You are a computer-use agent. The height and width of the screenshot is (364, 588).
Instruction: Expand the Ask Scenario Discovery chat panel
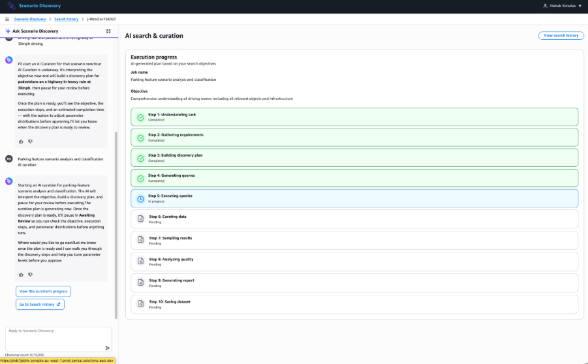point(108,31)
